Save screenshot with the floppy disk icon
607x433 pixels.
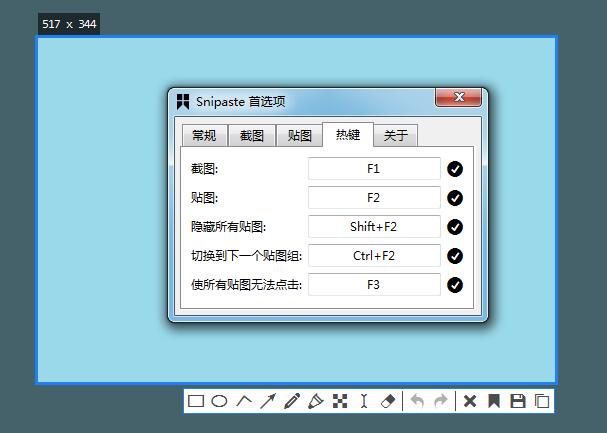click(517, 401)
